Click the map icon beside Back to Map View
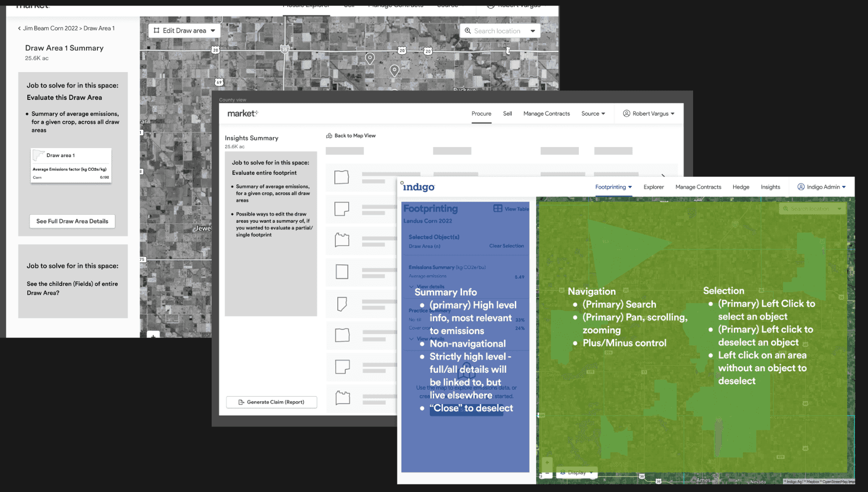 [329, 136]
